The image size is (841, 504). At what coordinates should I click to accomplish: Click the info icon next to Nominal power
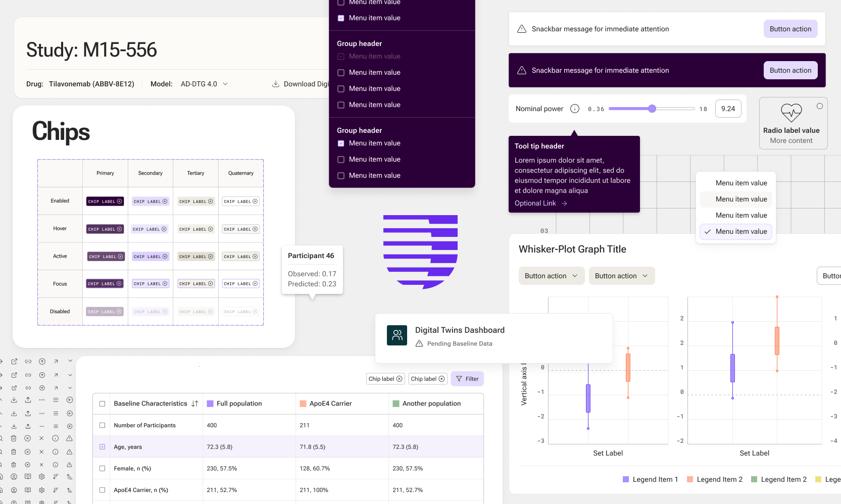point(575,109)
